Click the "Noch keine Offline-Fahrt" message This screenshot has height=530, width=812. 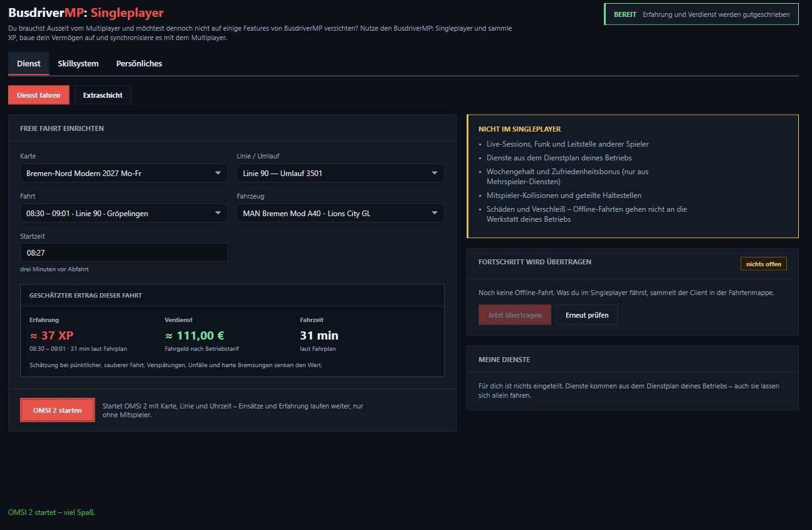click(626, 293)
